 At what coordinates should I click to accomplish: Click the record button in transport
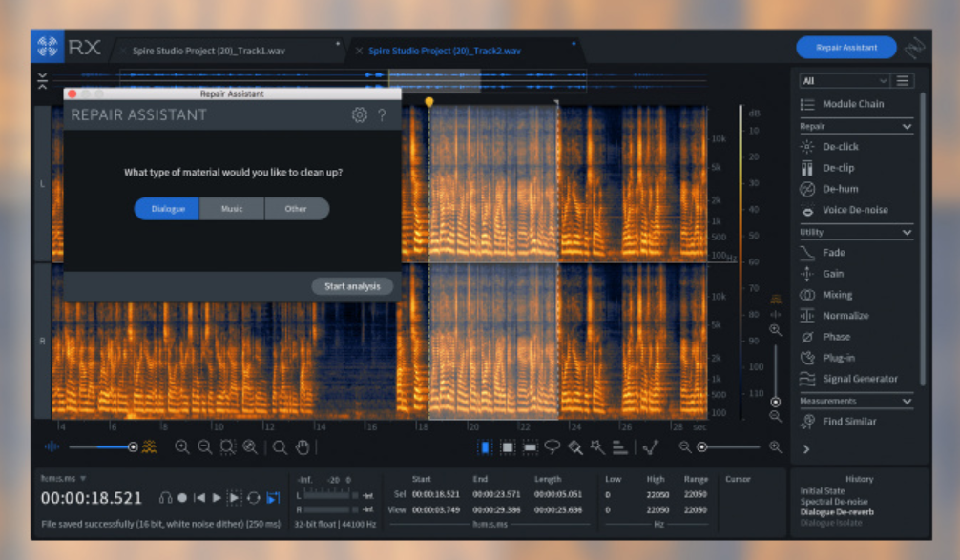[x=182, y=498]
